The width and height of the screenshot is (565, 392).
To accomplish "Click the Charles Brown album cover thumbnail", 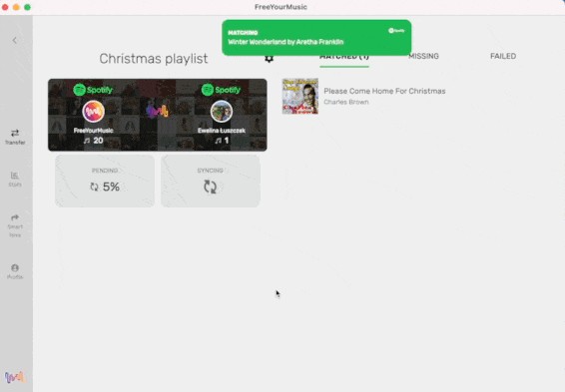I will (300, 96).
